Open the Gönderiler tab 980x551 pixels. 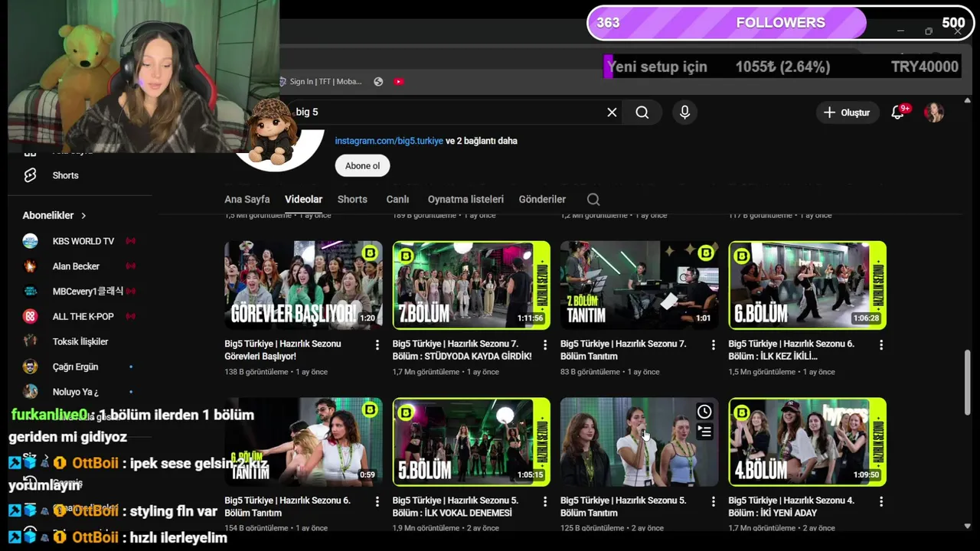[542, 199]
